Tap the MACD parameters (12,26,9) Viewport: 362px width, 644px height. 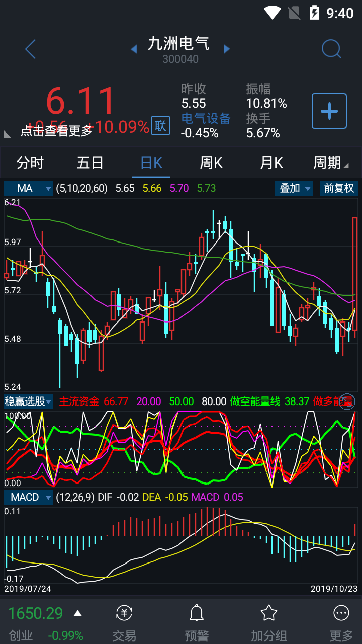click(74, 497)
